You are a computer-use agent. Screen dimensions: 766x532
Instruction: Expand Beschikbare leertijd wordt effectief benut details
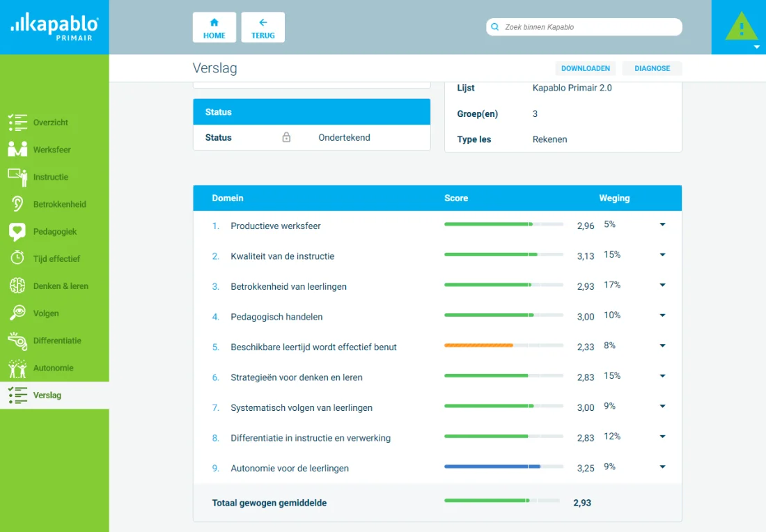coord(662,346)
